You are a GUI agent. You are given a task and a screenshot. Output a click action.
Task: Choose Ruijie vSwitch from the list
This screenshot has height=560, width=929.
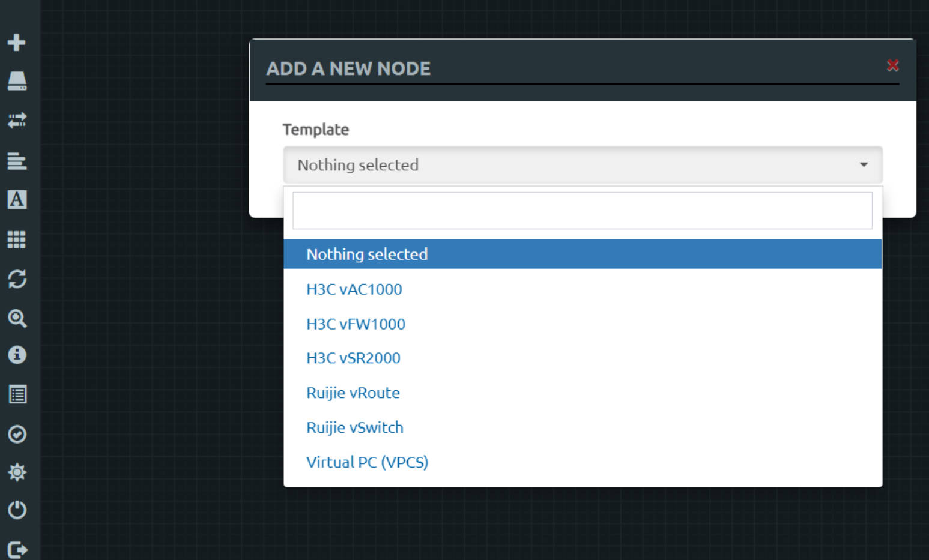pyautogui.click(x=354, y=428)
